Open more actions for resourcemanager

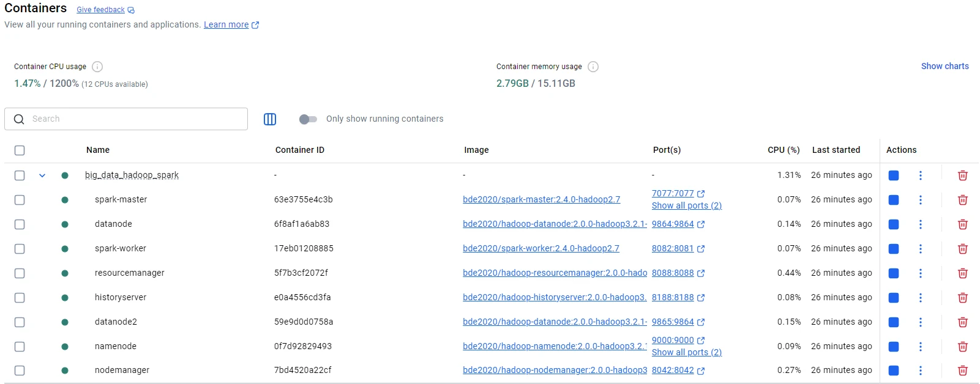coord(920,273)
